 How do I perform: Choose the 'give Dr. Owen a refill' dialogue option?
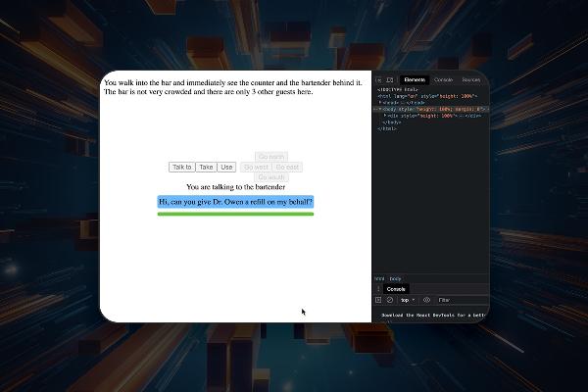coord(235,202)
